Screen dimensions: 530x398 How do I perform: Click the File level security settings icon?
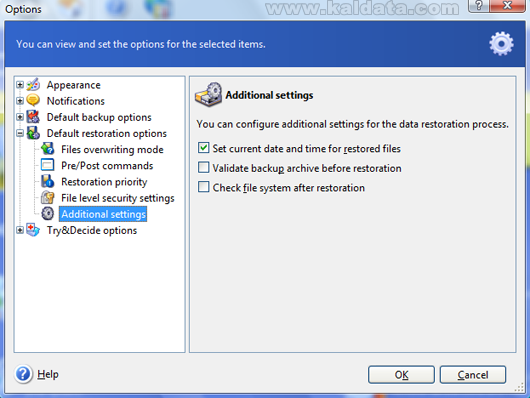[x=47, y=197]
